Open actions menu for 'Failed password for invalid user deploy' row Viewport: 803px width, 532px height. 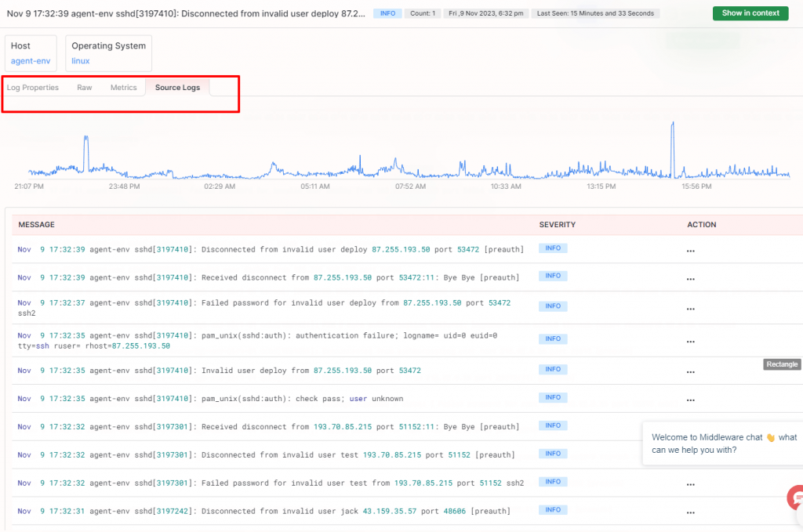[x=690, y=309]
